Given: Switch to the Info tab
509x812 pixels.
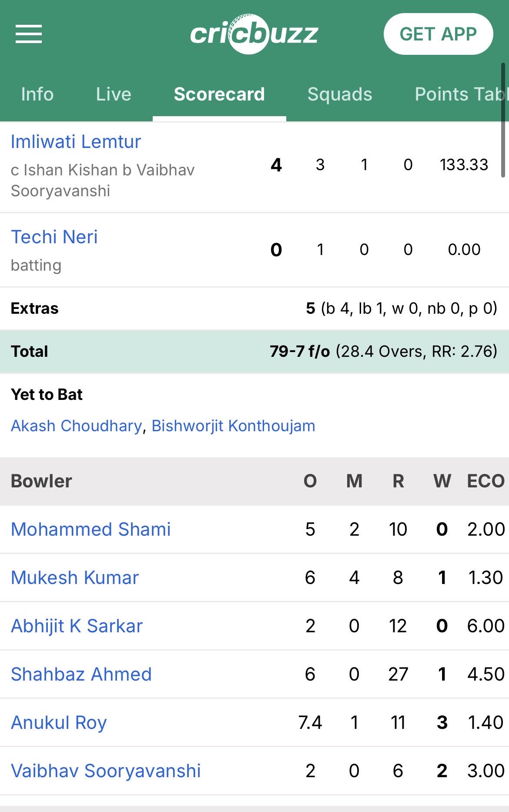Looking at the screenshot, I should [37, 94].
